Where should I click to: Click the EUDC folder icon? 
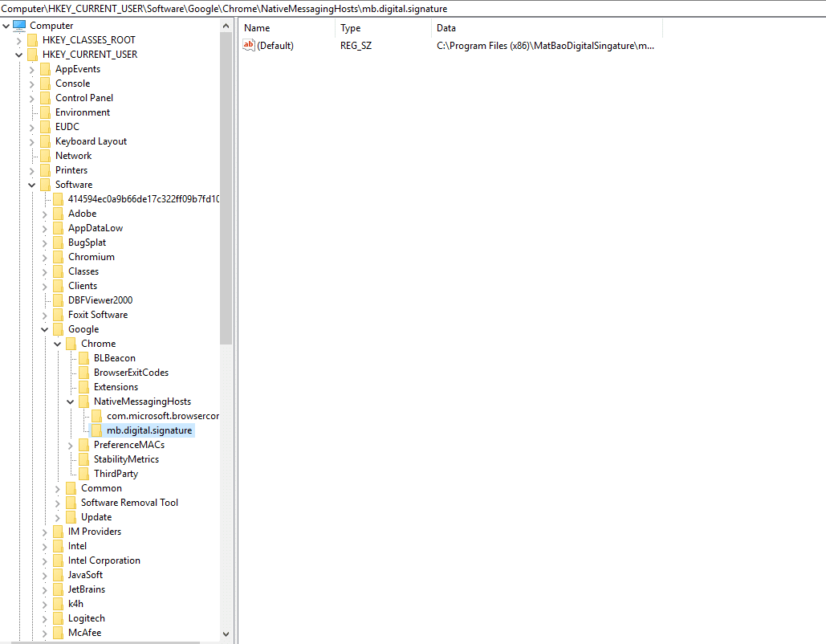pyautogui.click(x=45, y=127)
